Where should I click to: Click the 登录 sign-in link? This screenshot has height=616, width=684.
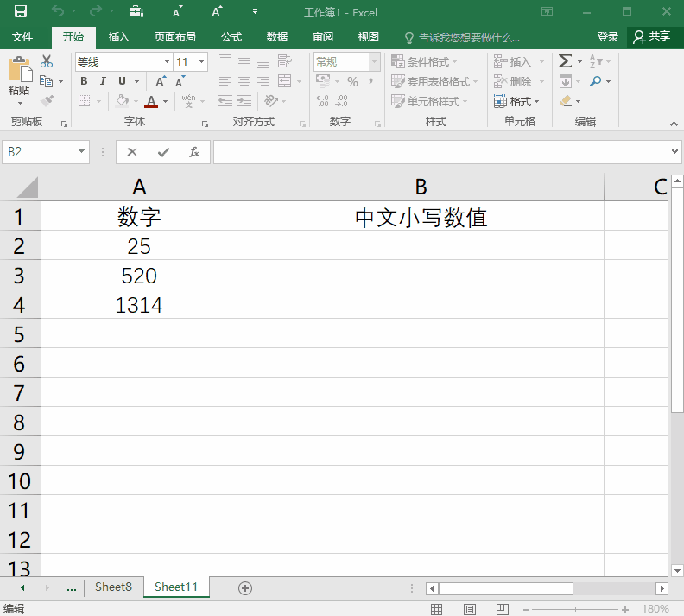608,37
